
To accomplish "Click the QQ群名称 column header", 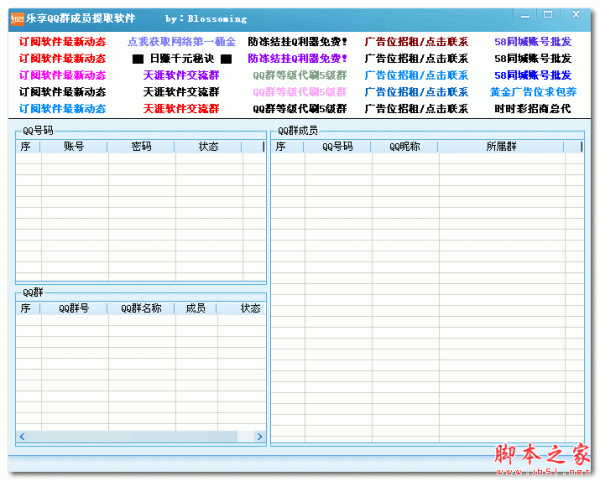I will 141,308.
